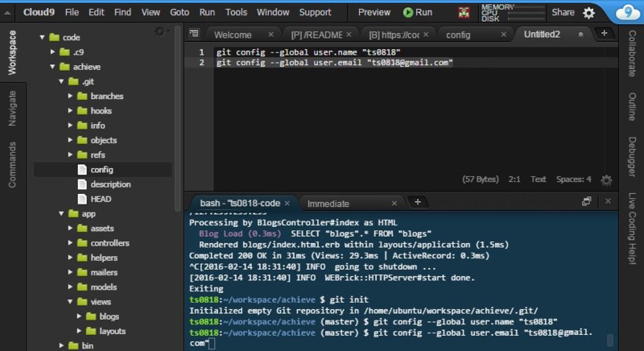Open the Tools menu

[x=236, y=12]
